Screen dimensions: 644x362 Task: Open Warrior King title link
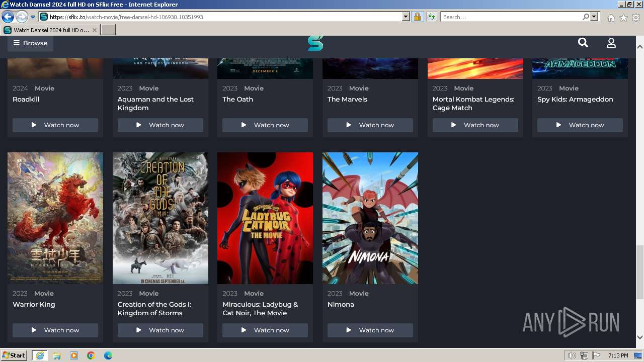34,304
